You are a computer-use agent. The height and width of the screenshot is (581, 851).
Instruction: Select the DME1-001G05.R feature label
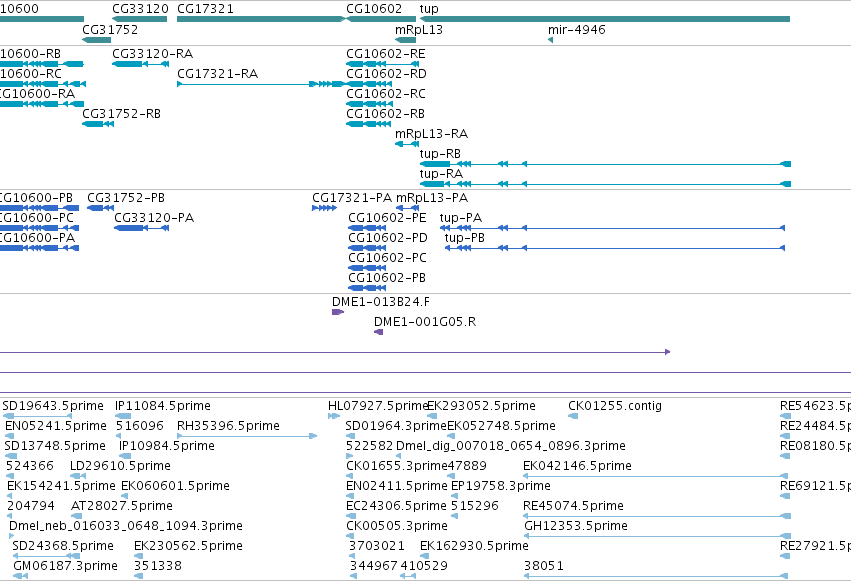point(425,322)
